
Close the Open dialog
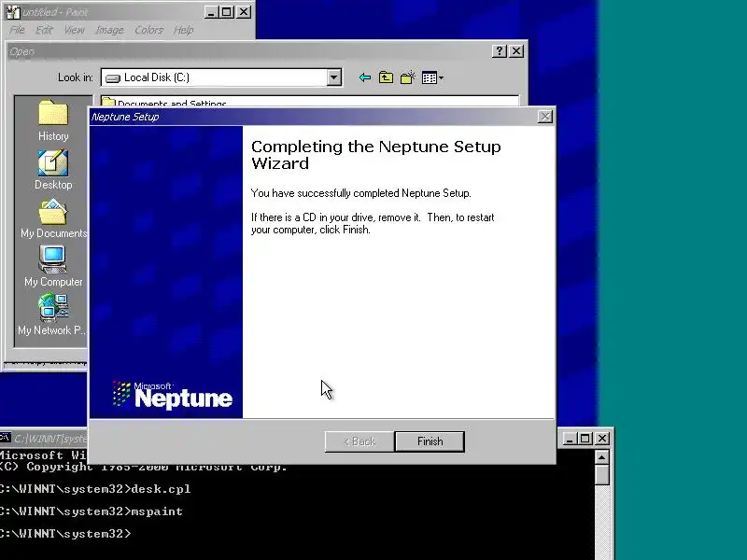point(516,51)
